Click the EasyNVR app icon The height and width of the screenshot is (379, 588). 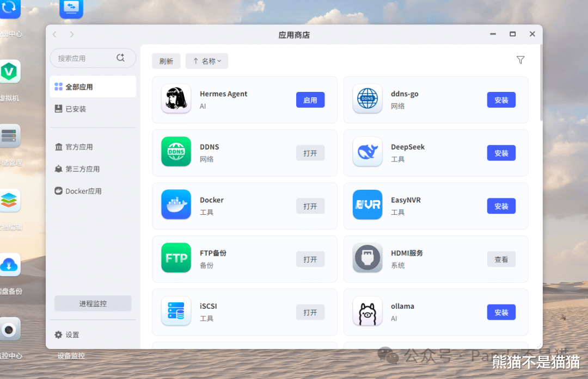(367, 205)
